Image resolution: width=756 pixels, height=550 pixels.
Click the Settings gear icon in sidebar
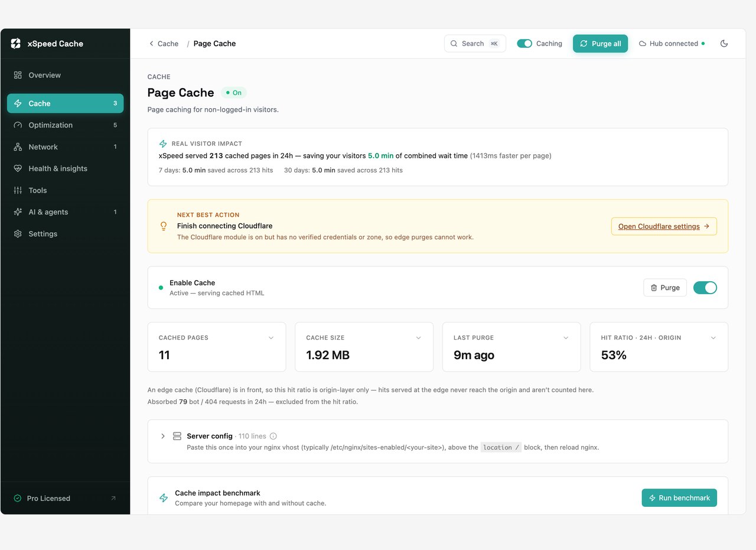[x=18, y=234]
